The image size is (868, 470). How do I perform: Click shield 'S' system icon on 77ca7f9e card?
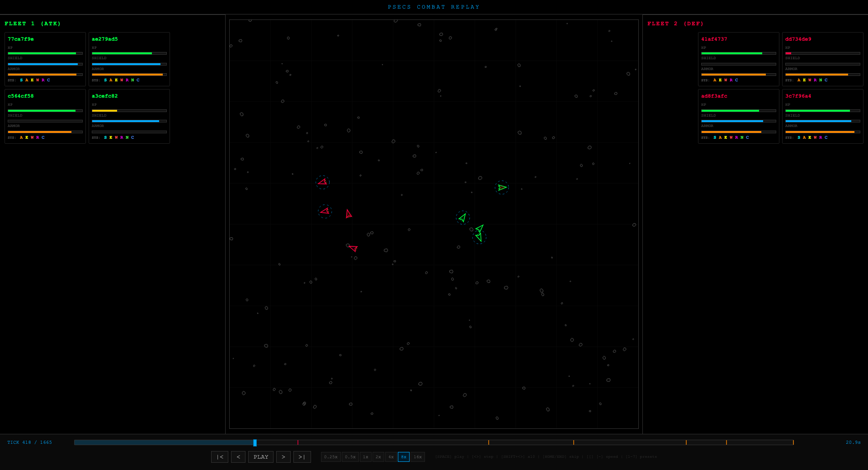click(21, 80)
